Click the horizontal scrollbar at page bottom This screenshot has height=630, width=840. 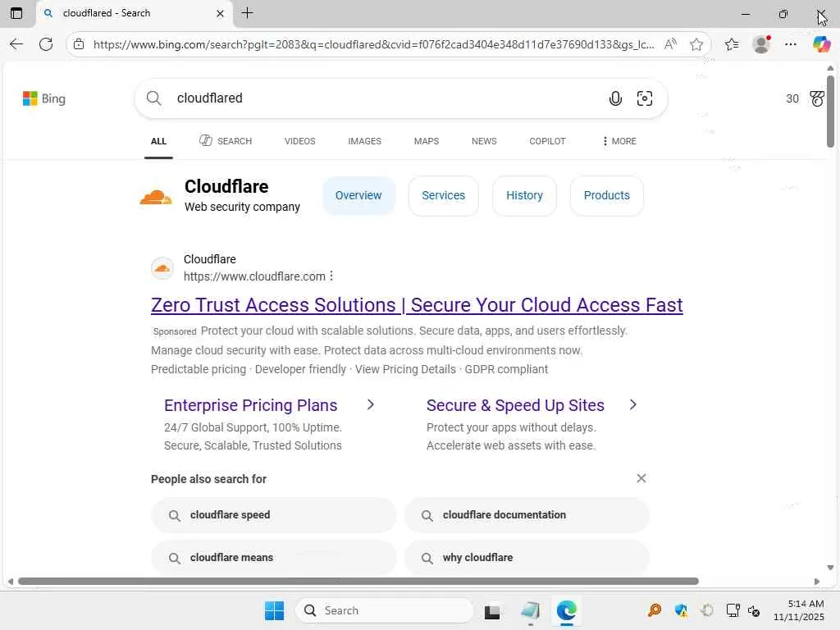coord(358,582)
